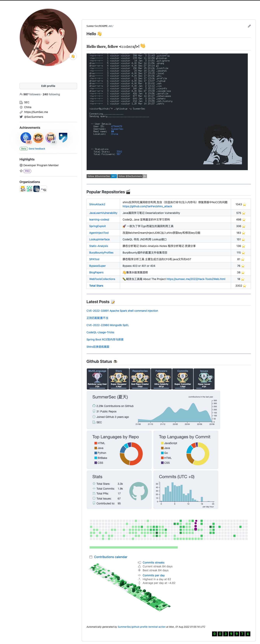Open the JavaLearnVulnerability repository
The height and width of the screenshot is (644, 260).
click(x=103, y=213)
